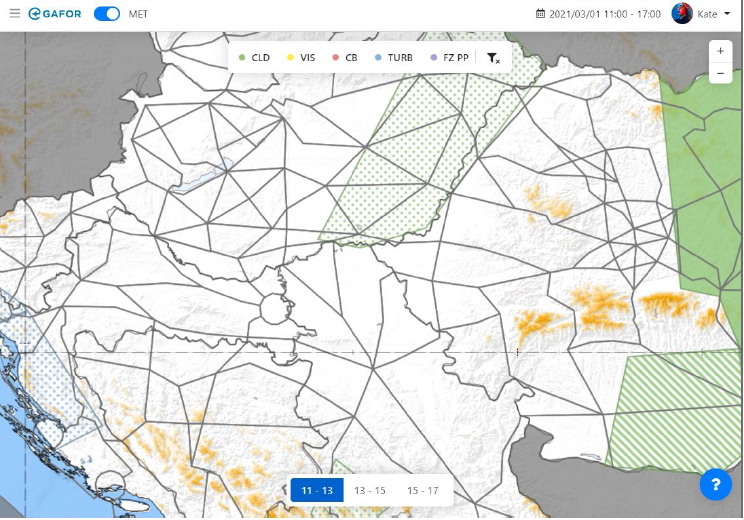Toggle the TURB turbulence filter

pyautogui.click(x=393, y=57)
